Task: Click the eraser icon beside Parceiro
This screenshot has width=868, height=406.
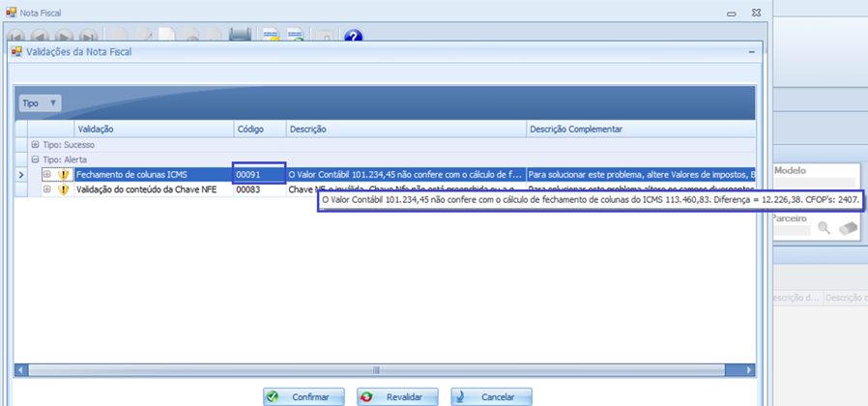Action: click(849, 228)
